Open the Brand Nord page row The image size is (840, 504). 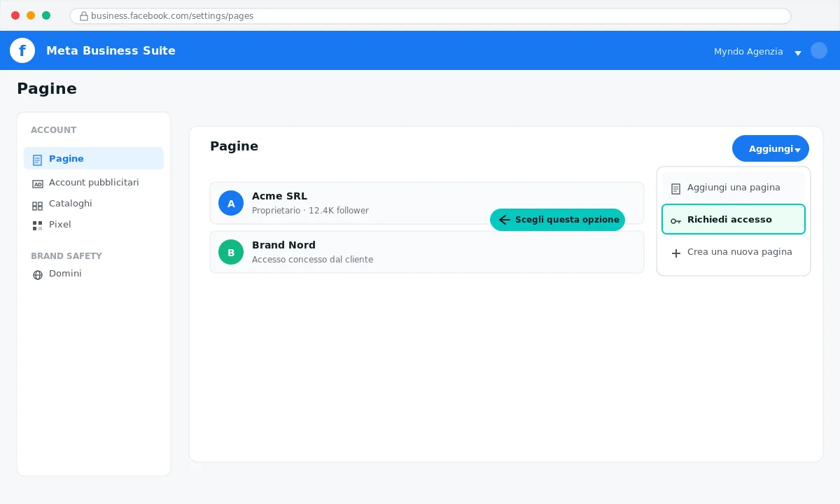click(427, 252)
